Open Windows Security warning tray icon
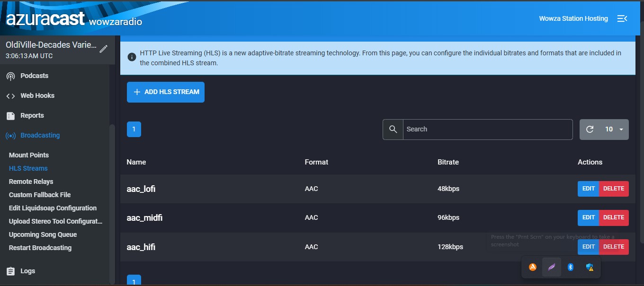This screenshot has height=286, width=644. pos(590,267)
